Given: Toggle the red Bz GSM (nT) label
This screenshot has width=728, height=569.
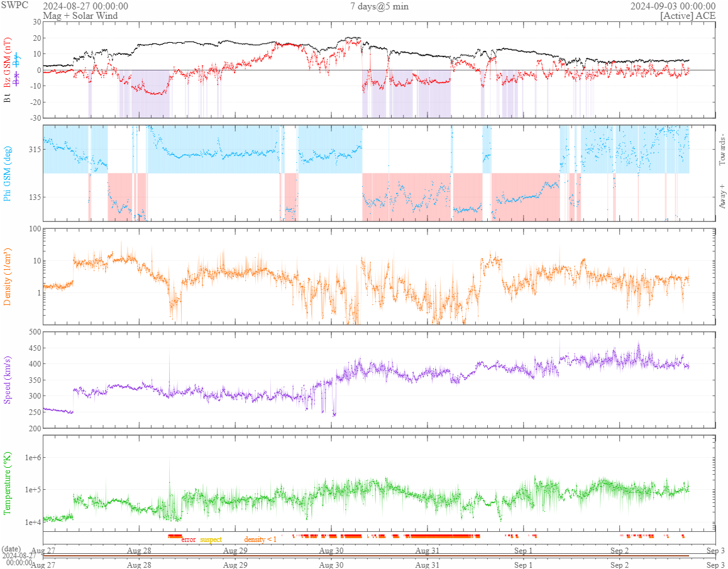Looking at the screenshot, I should pos(7,62).
